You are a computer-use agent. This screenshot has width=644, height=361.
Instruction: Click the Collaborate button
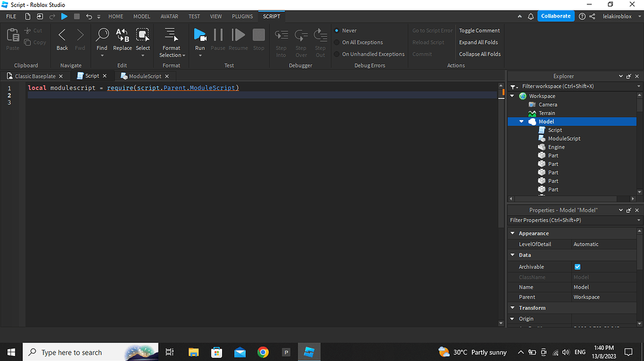tap(556, 16)
